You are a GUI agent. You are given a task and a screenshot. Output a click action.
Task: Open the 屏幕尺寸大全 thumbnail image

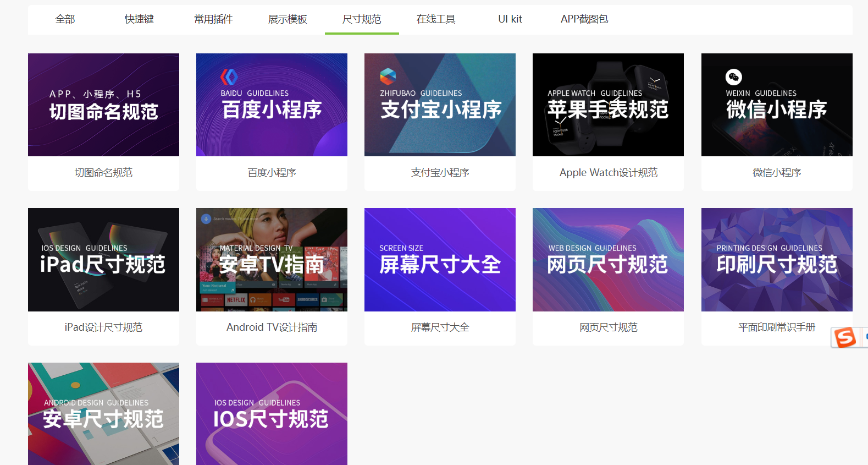(440, 260)
